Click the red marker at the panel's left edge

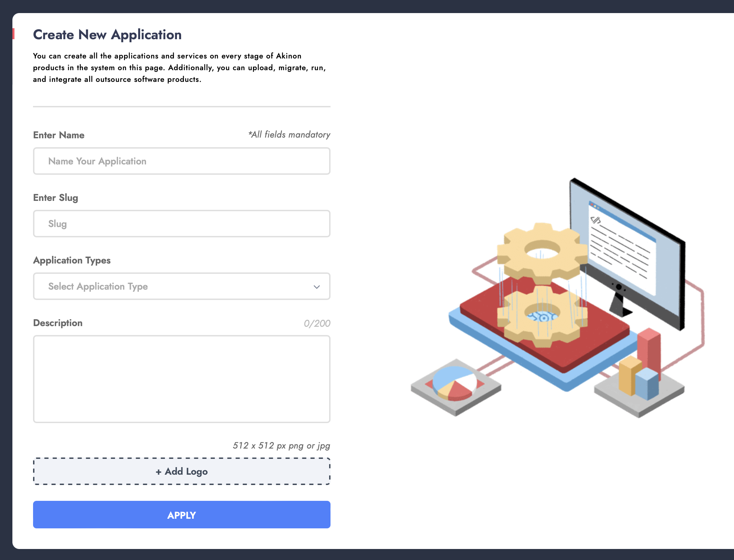[x=13, y=34]
